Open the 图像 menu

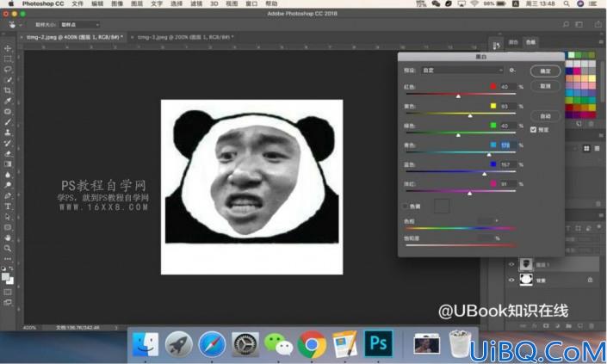tap(117, 3)
